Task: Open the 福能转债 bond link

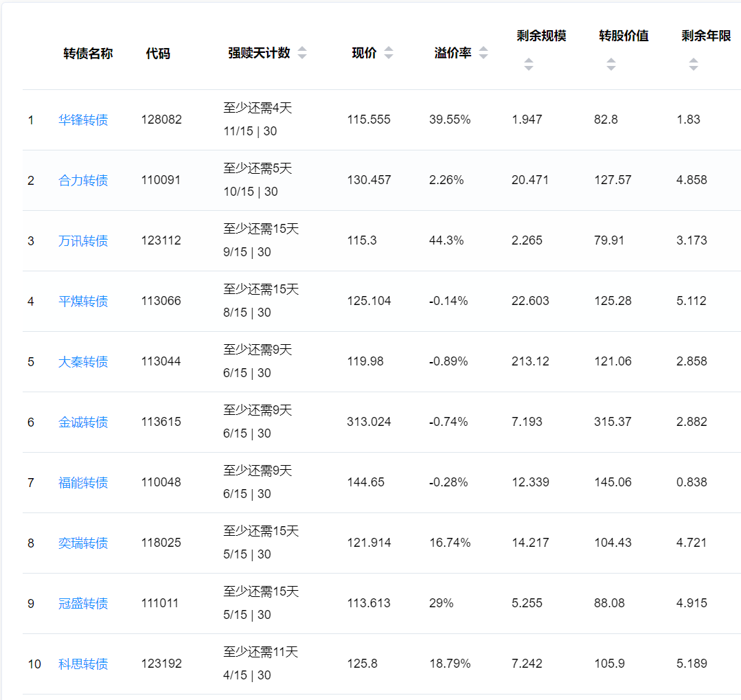Action: point(83,483)
